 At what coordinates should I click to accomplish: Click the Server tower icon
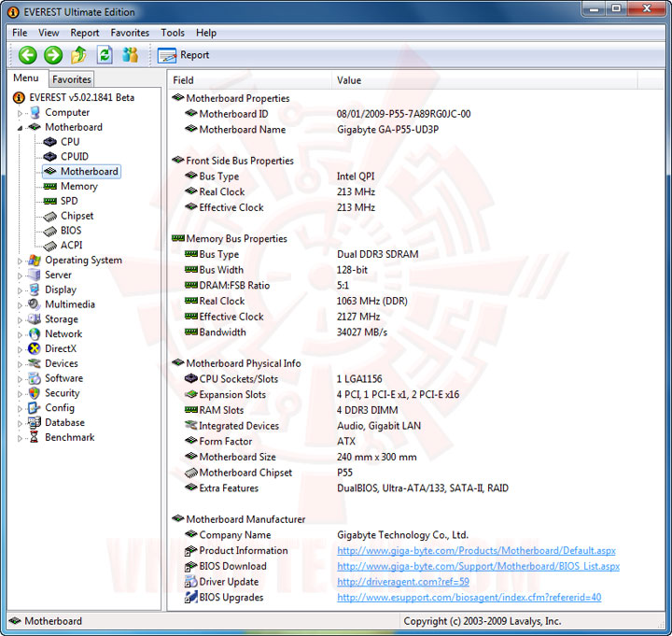click(35, 275)
